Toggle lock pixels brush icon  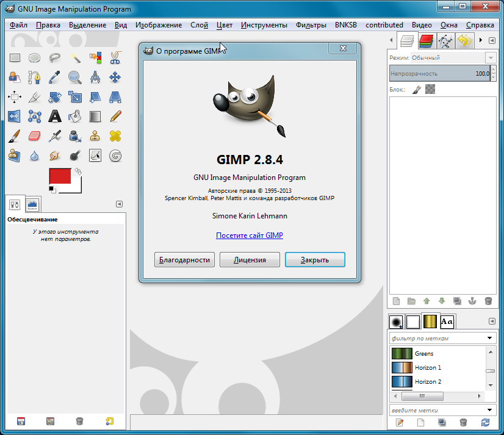pos(417,89)
